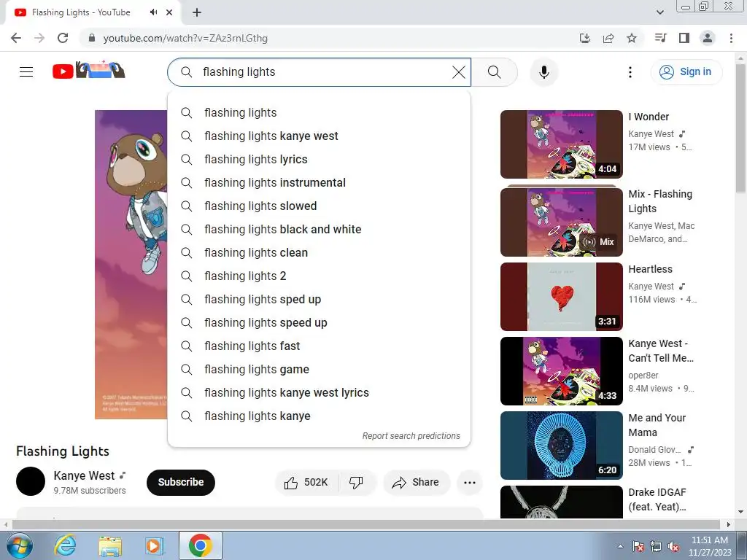The width and height of the screenshot is (747, 560).
Task: Open YouTube settings three-dot menu
Action: (630, 72)
